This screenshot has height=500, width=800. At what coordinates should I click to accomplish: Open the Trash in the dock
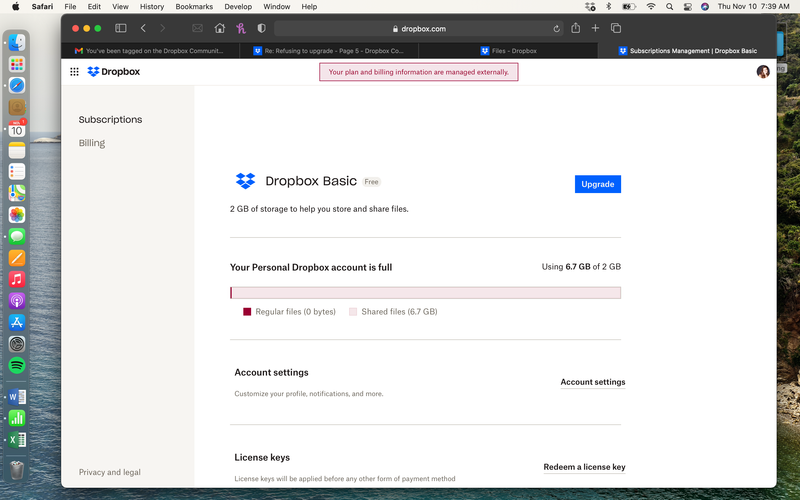[x=17, y=470]
